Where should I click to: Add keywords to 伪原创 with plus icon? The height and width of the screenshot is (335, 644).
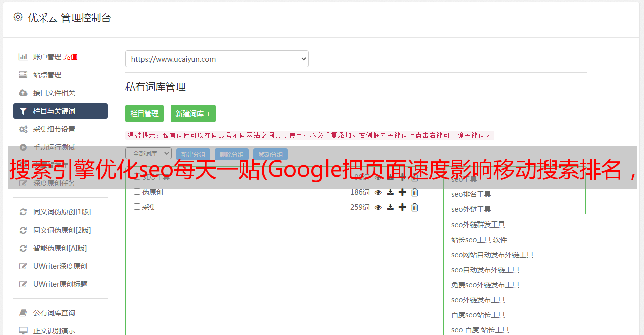[402, 192]
